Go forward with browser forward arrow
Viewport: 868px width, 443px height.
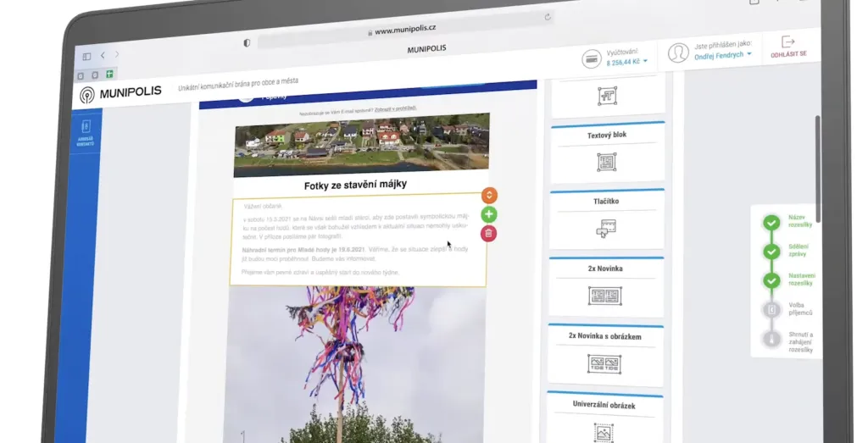(117, 54)
